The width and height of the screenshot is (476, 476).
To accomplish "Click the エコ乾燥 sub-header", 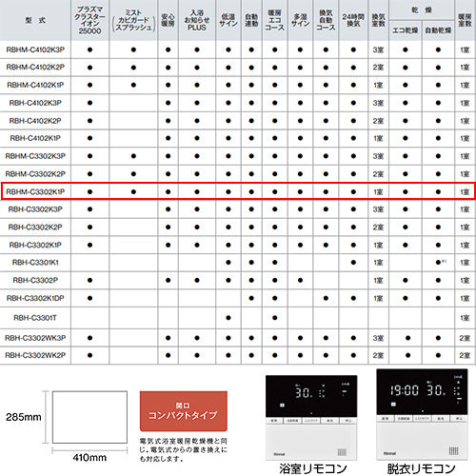I will tap(406, 30).
